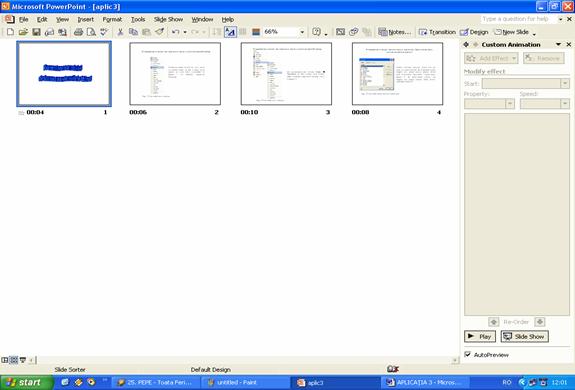Image resolution: width=575 pixels, height=390 pixels.
Task: Toggle the AutoPreview checkbox
Action: pos(468,354)
